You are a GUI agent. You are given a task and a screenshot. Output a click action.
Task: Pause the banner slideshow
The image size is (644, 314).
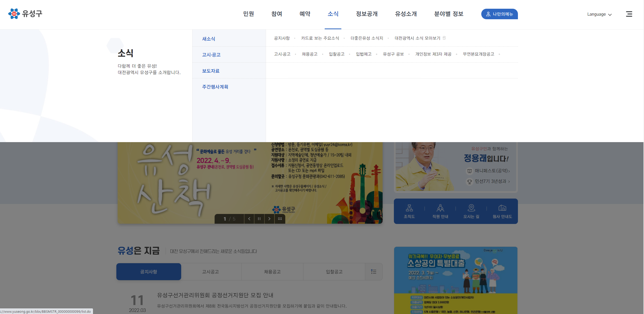259,219
